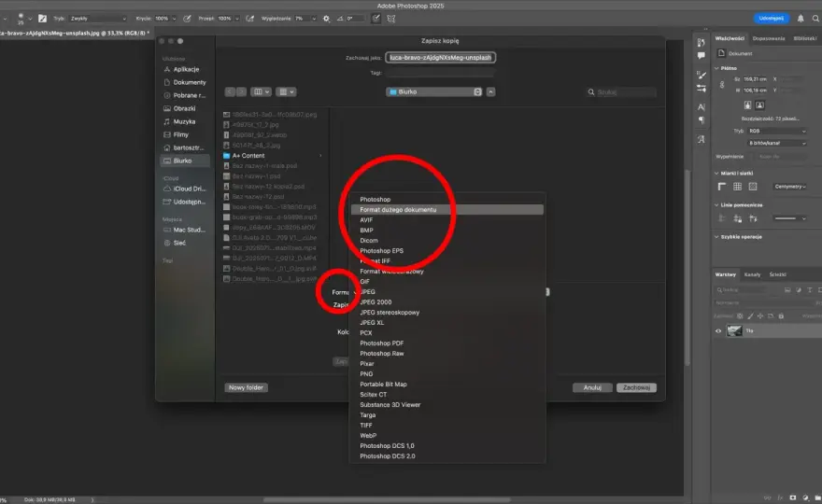Open Dokumenty in save dialog sidebar
Screen dimensions: 822x504
click(185, 82)
